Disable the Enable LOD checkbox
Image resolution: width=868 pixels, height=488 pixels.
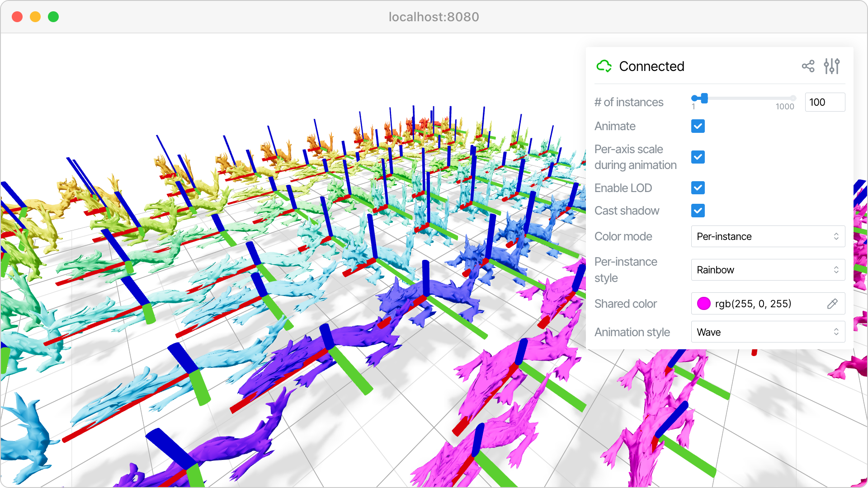click(x=698, y=188)
